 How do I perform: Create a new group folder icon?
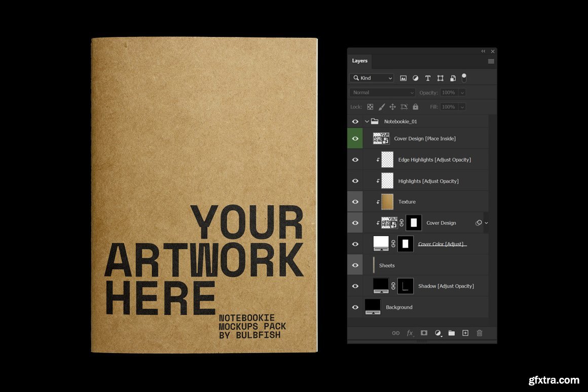(451, 333)
